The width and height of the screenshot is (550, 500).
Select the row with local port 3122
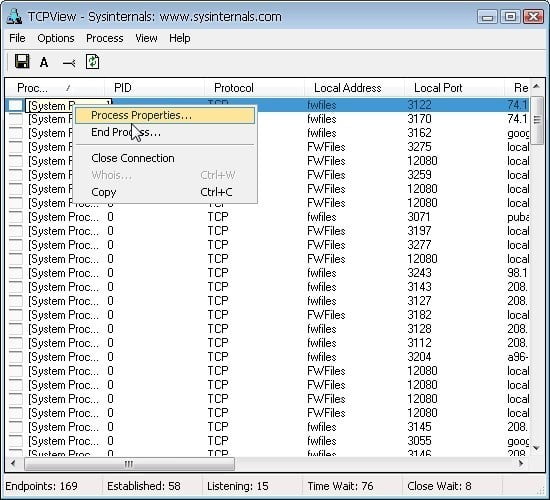pos(267,105)
